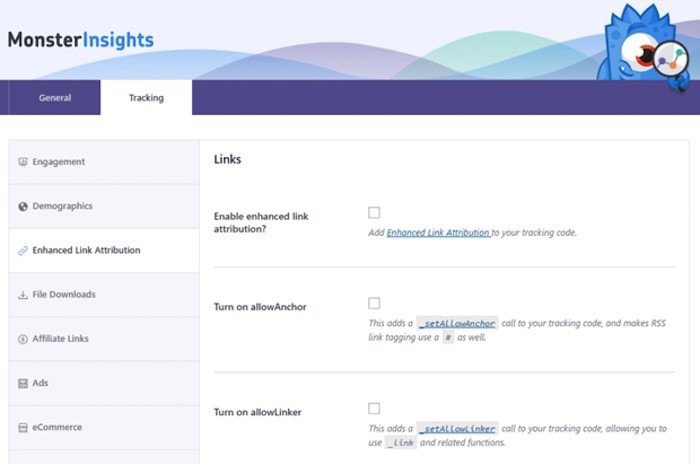Click the '_link' code snippet

(400, 443)
